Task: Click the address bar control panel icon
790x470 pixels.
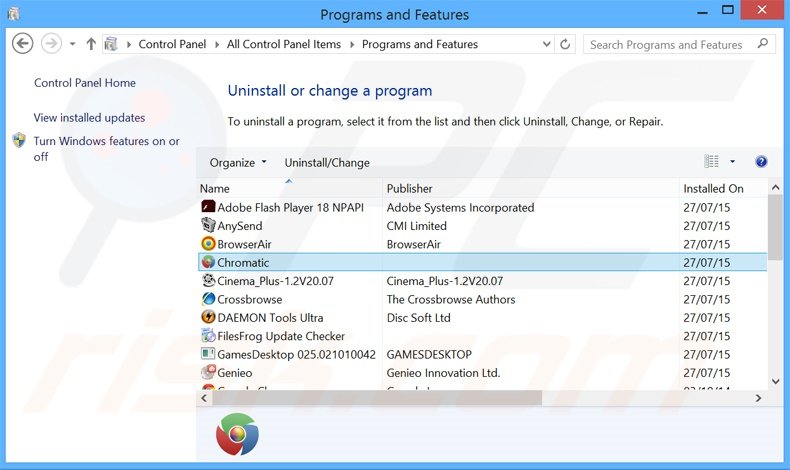Action: [x=111, y=44]
